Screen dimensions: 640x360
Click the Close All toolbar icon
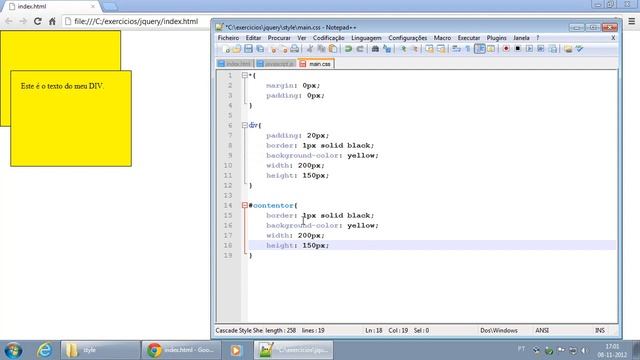(284, 49)
